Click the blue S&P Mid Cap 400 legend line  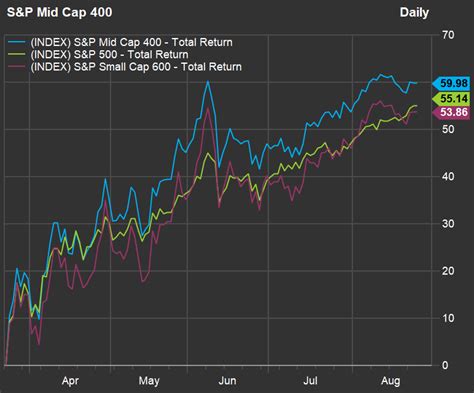click(17, 42)
